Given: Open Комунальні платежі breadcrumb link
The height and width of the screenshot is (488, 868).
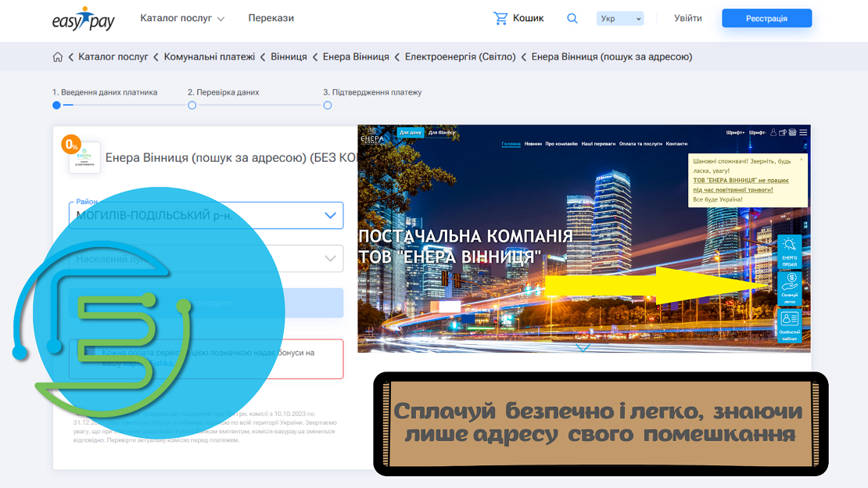Looking at the screenshot, I should pyautogui.click(x=210, y=57).
